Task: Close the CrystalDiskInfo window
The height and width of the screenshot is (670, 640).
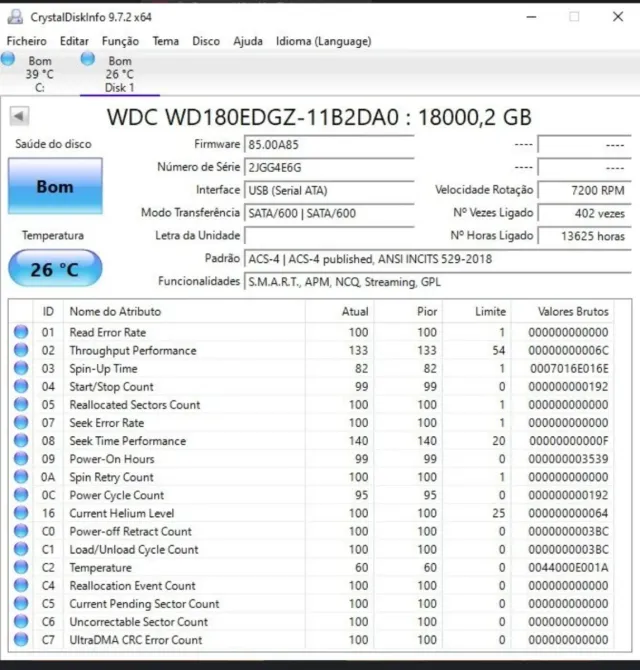Action: [618, 17]
